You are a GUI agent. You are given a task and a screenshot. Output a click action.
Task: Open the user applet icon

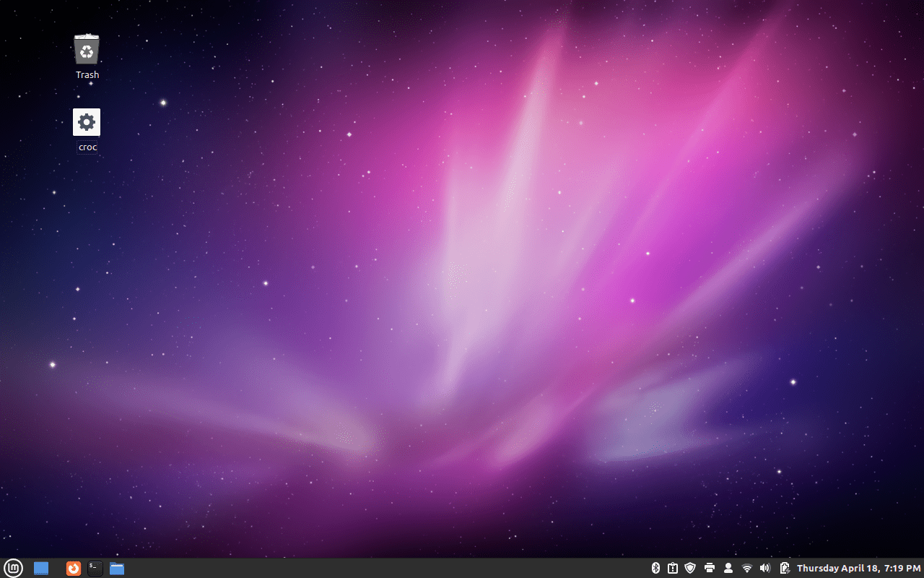click(x=728, y=568)
